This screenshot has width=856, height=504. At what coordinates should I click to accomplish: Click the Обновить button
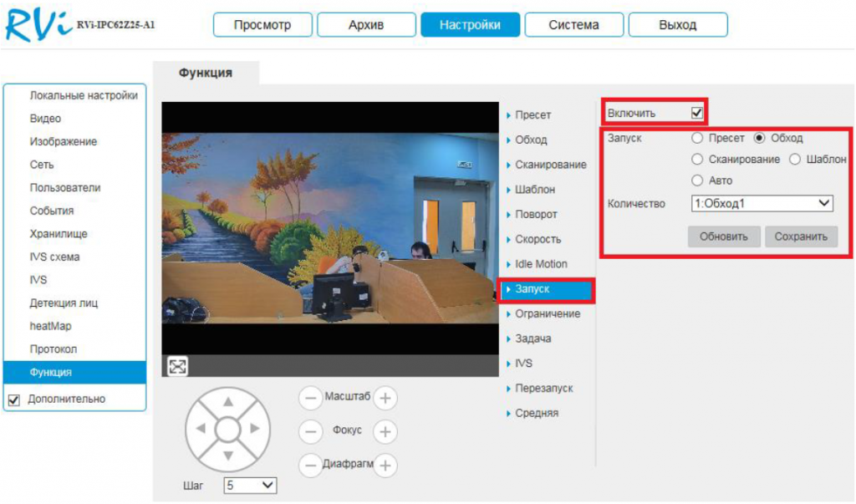(x=723, y=237)
